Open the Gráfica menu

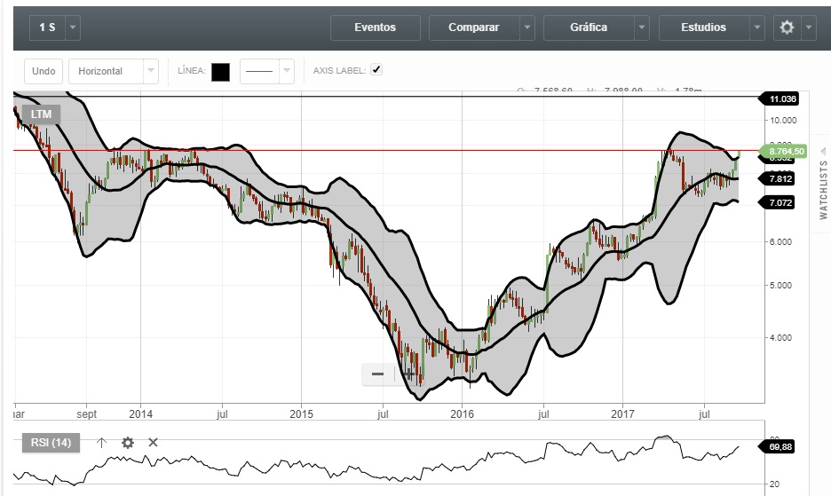click(589, 28)
